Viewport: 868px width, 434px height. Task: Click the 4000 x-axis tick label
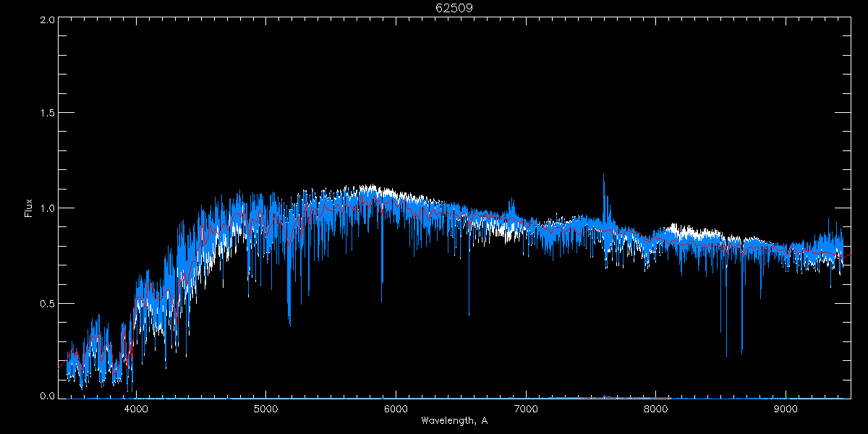pyautogui.click(x=136, y=409)
